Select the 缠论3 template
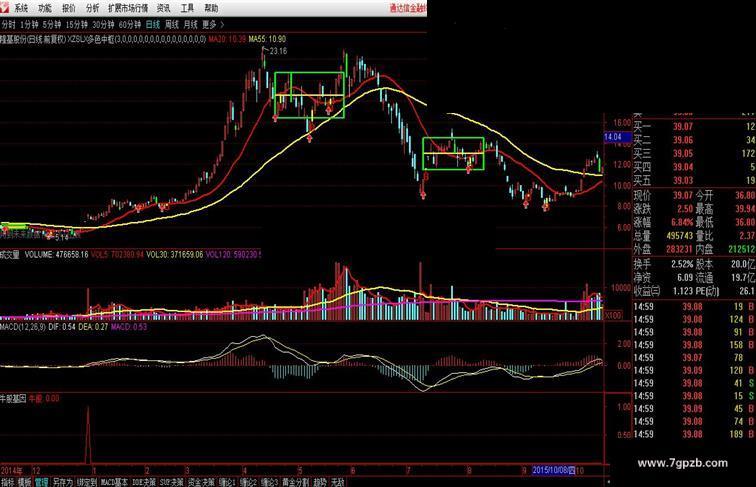 [x=270, y=482]
